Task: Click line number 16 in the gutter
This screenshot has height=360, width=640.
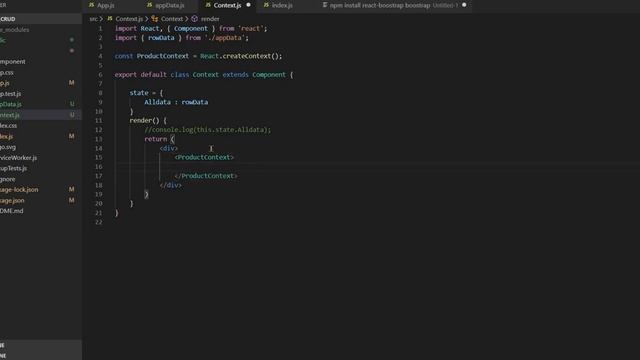Action: 98,167
